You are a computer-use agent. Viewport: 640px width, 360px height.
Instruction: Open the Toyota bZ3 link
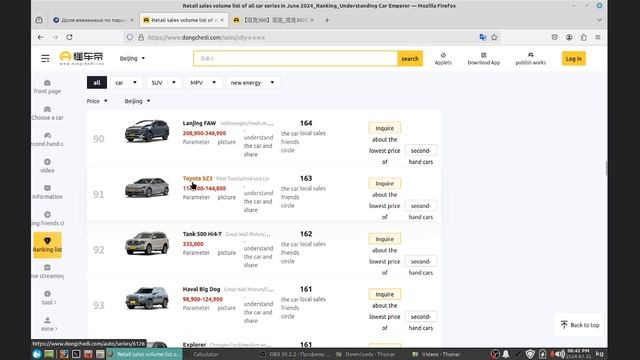click(198, 178)
